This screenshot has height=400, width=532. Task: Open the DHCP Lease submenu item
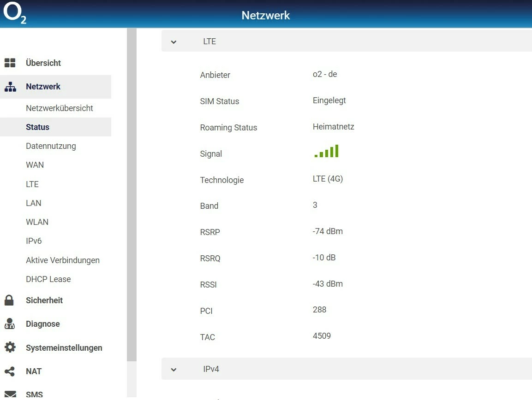(48, 279)
